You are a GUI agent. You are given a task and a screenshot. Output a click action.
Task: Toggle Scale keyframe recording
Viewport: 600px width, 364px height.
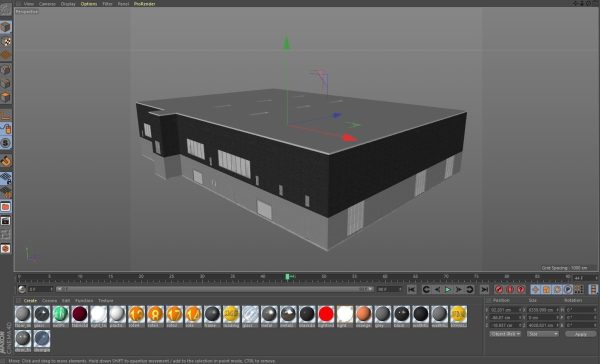coord(546,289)
